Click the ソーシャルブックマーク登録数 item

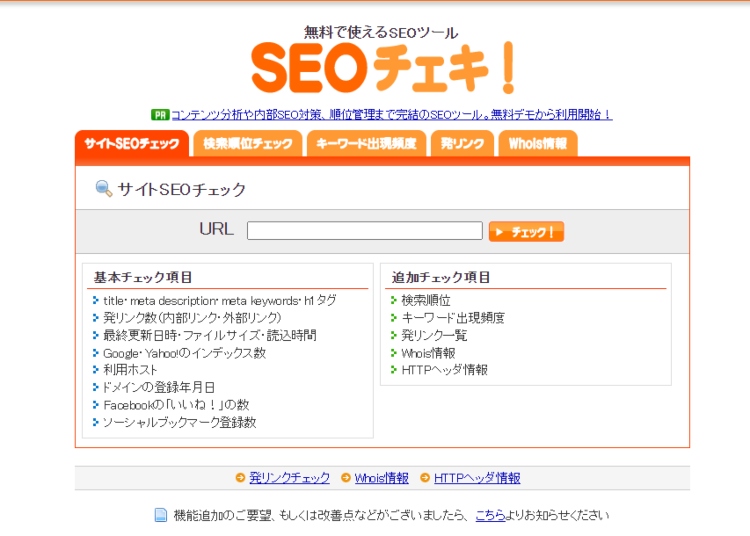point(180,422)
